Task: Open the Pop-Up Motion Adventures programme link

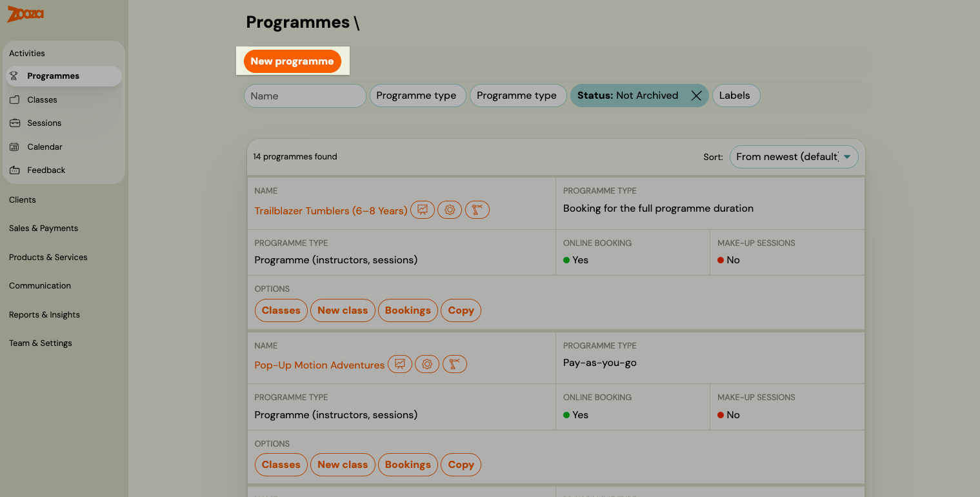Action: [x=319, y=365]
